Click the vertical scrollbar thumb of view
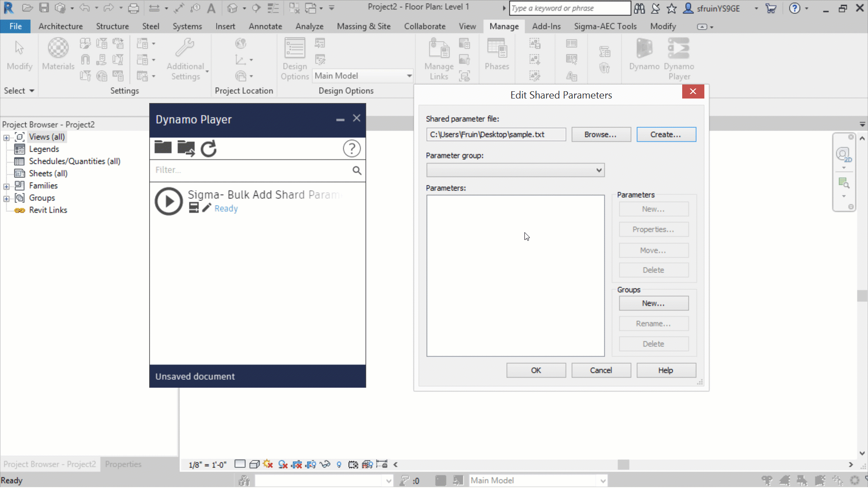 point(862,296)
